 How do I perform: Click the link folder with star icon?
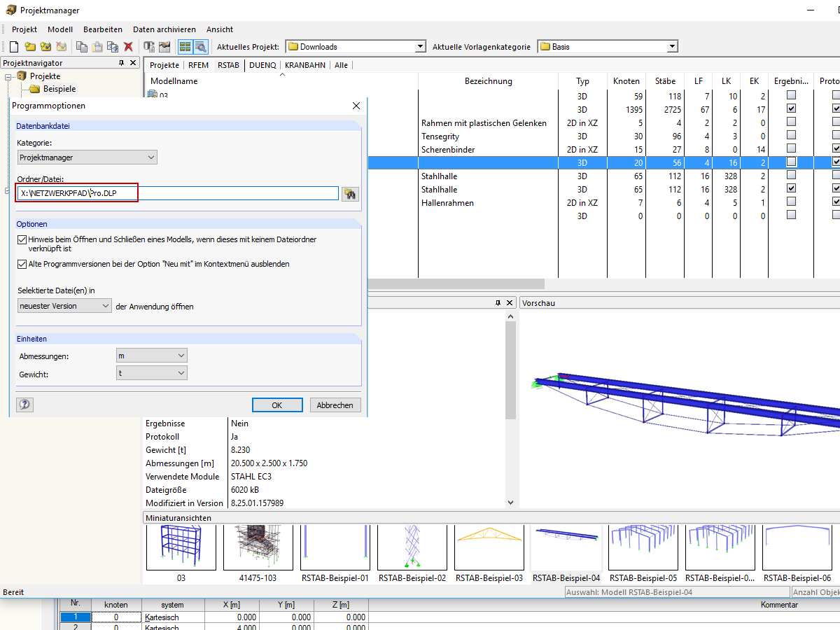point(45,47)
